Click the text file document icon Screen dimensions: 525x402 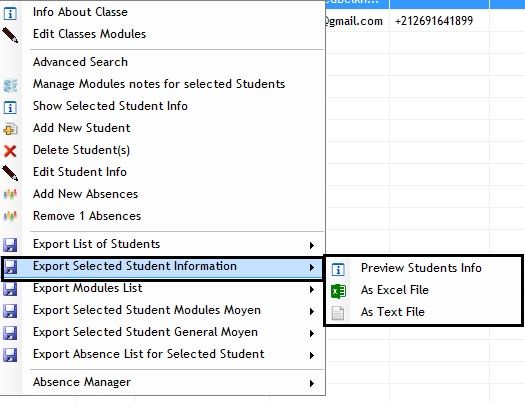(x=338, y=313)
